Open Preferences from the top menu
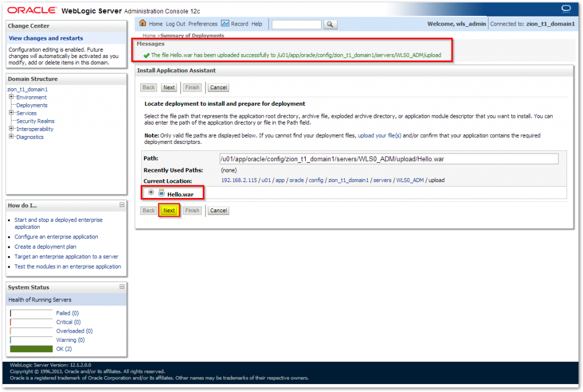583x392 pixels. tap(203, 23)
